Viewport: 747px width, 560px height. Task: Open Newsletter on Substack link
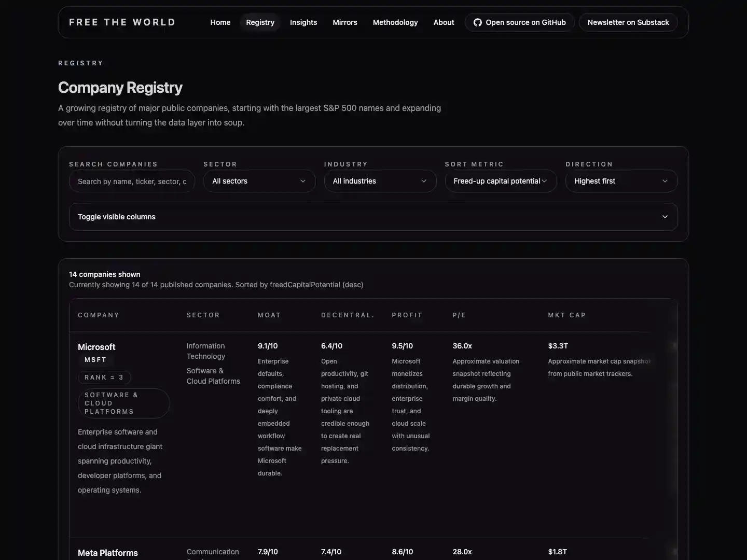coord(628,22)
